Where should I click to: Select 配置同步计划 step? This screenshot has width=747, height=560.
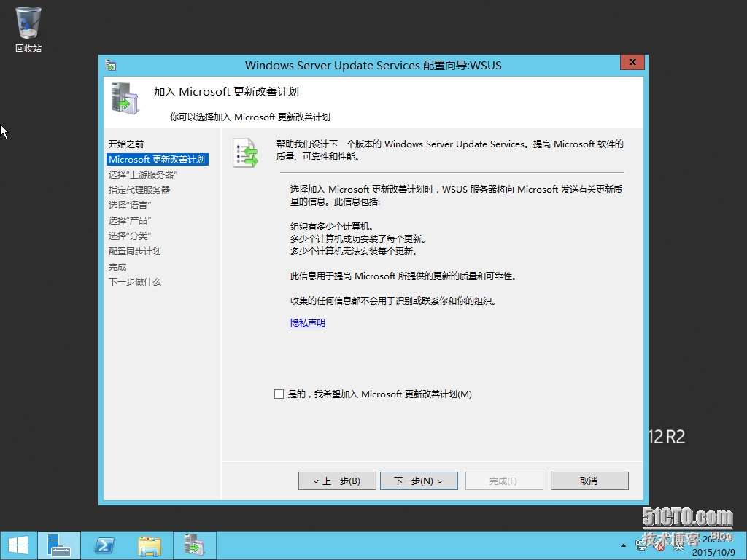pyautogui.click(x=135, y=251)
